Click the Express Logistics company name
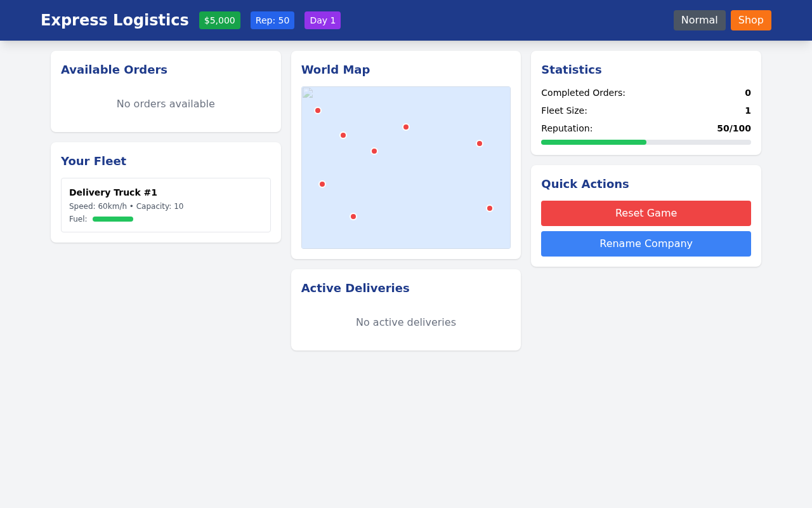Image resolution: width=812 pixels, height=508 pixels. (114, 20)
